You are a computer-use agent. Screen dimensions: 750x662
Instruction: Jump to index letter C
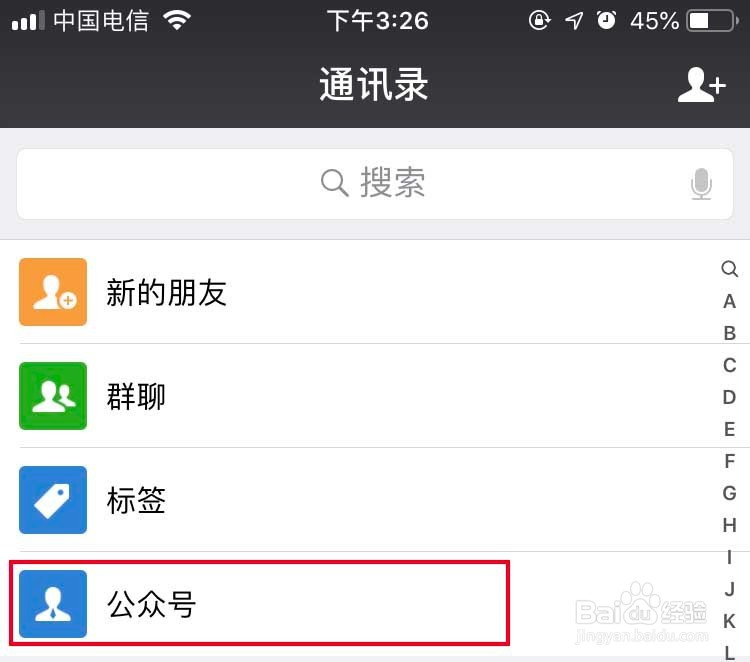click(x=729, y=365)
